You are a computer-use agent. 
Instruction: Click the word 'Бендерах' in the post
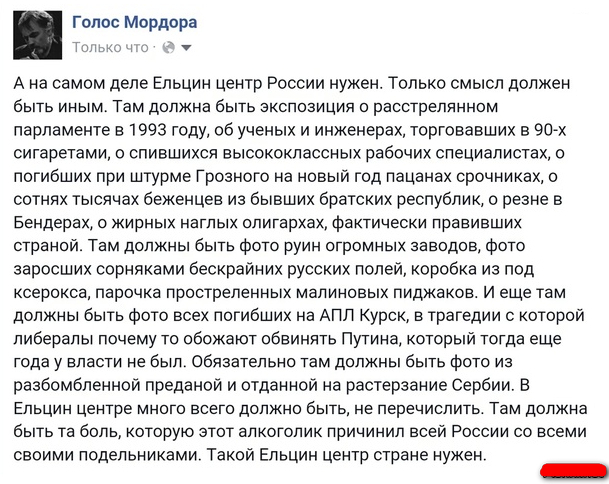[57, 221]
